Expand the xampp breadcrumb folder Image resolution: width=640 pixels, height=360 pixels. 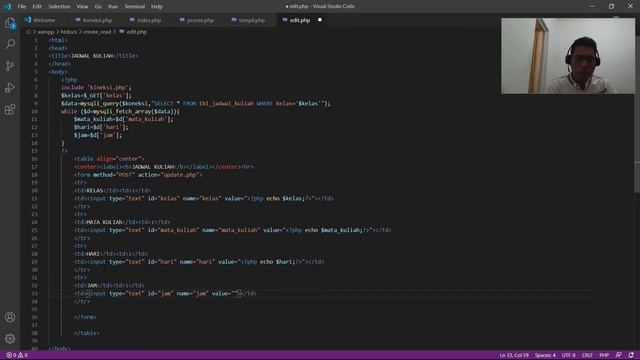tap(46, 32)
